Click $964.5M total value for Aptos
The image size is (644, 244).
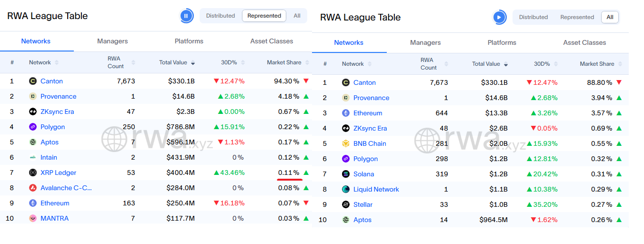[x=493, y=220]
